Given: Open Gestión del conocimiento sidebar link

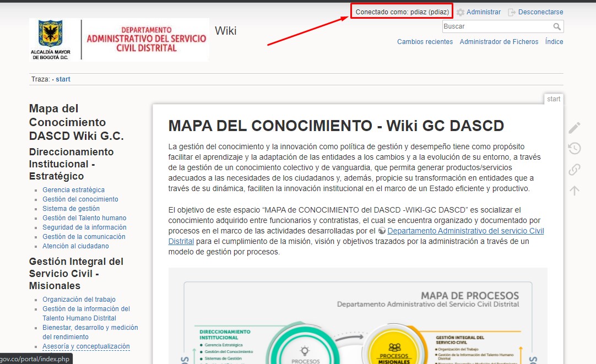Looking at the screenshot, I should [80, 199].
